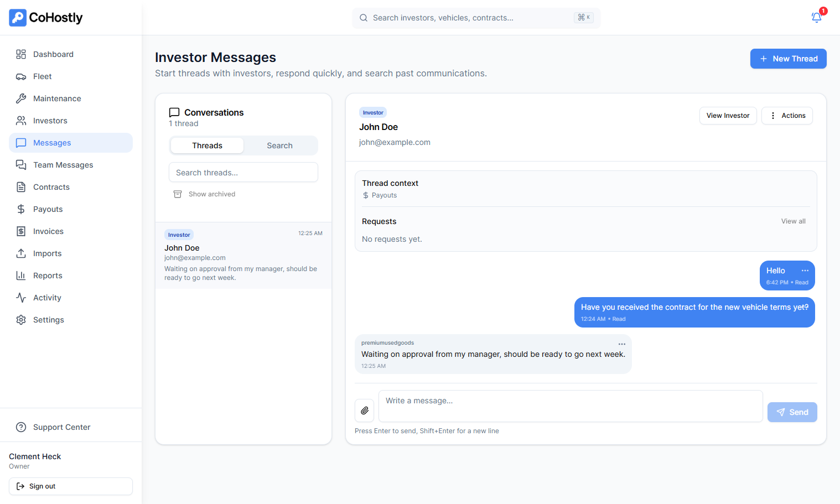Open Activity from the sidebar
The image size is (840, 504).
click(21, 298)
